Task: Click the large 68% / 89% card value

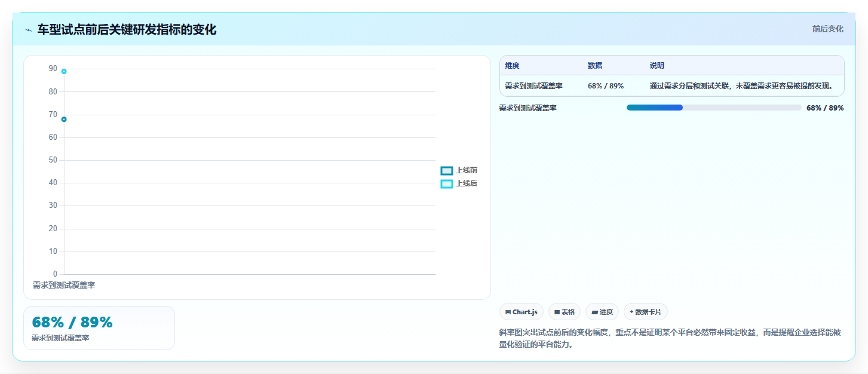Action: click(72, 322)
